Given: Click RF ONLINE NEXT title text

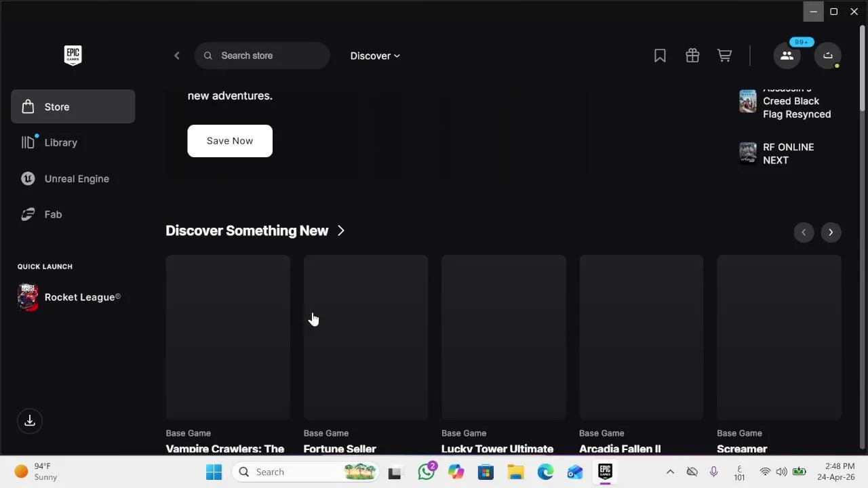Looking at the screenshot, I should coord(788,154).
